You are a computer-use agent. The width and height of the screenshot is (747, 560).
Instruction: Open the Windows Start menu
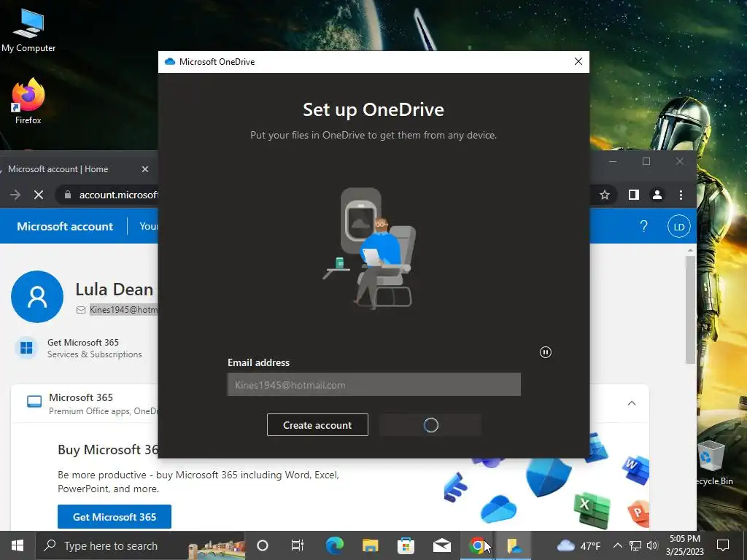click(x=18, y=545)
